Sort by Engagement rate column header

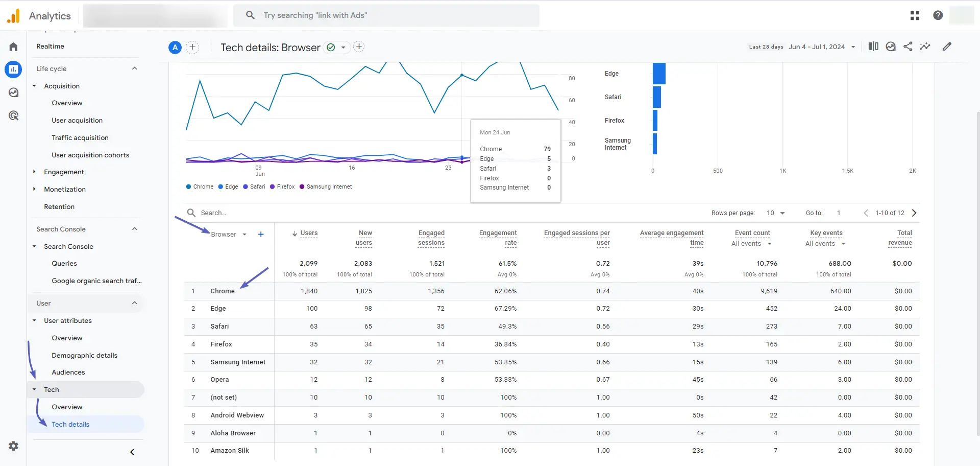(498, 238)
